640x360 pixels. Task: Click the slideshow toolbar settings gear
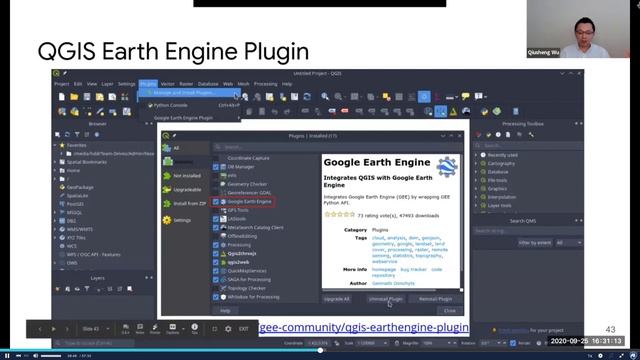228,329
